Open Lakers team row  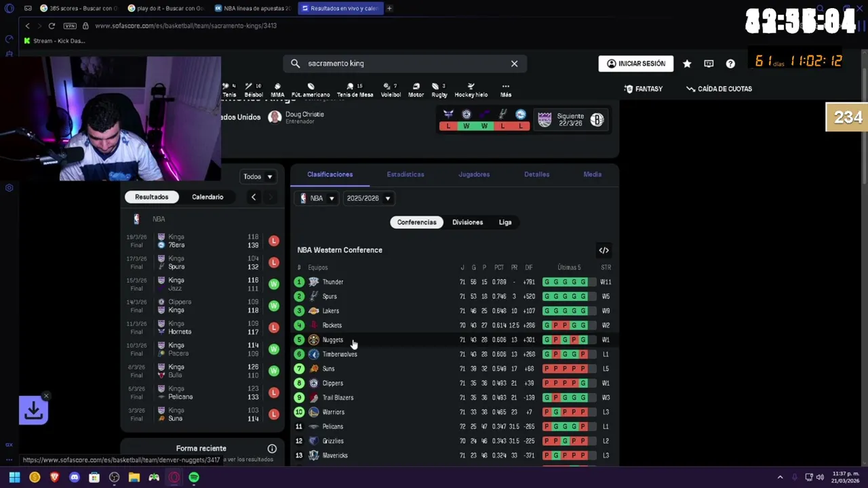(x=453, y=311)
